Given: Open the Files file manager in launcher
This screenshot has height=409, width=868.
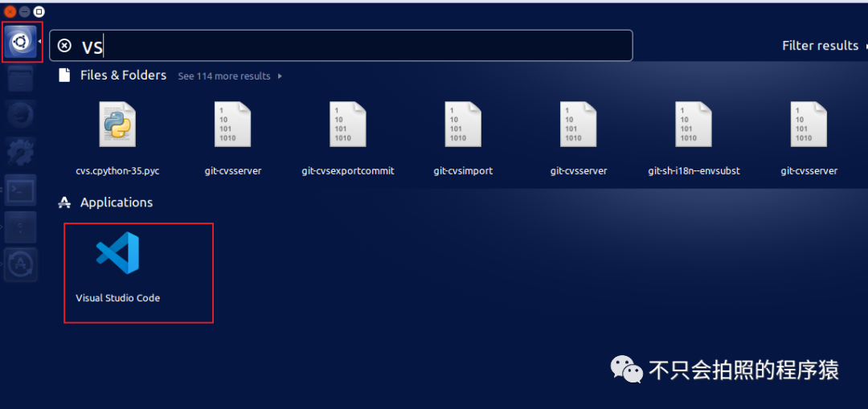Looking at the screenshot, I should pos(20,79).
